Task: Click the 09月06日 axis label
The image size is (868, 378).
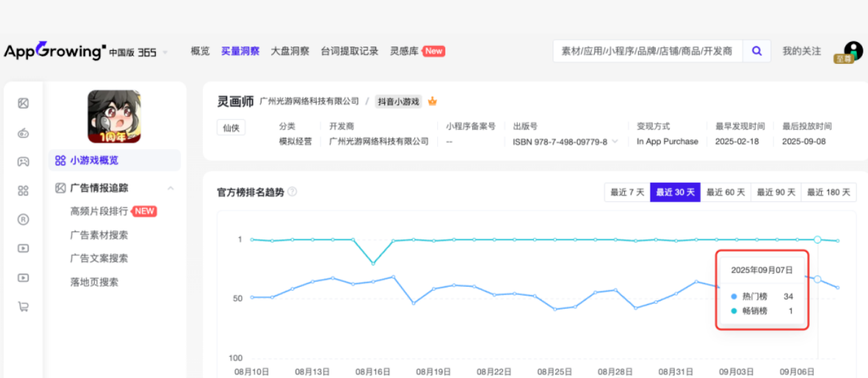Action: [797, 371]
